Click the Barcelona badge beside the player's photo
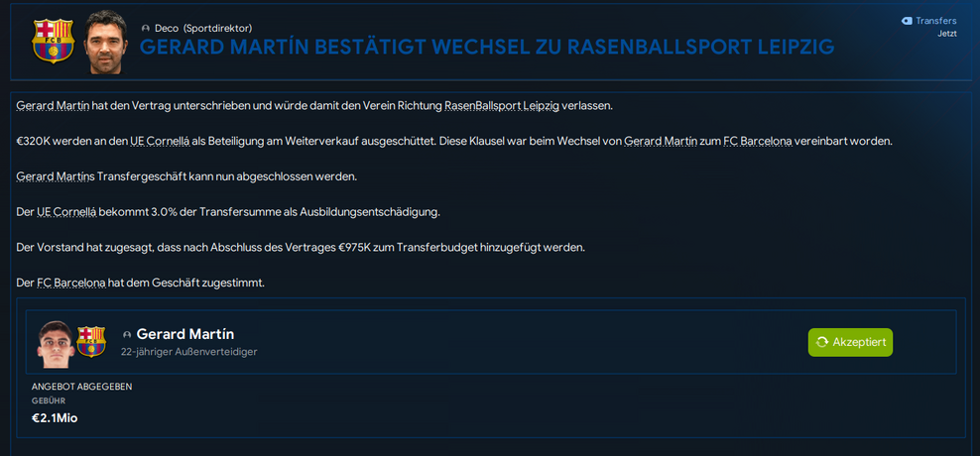The image size is (980, 456). [x=91, y=341]
